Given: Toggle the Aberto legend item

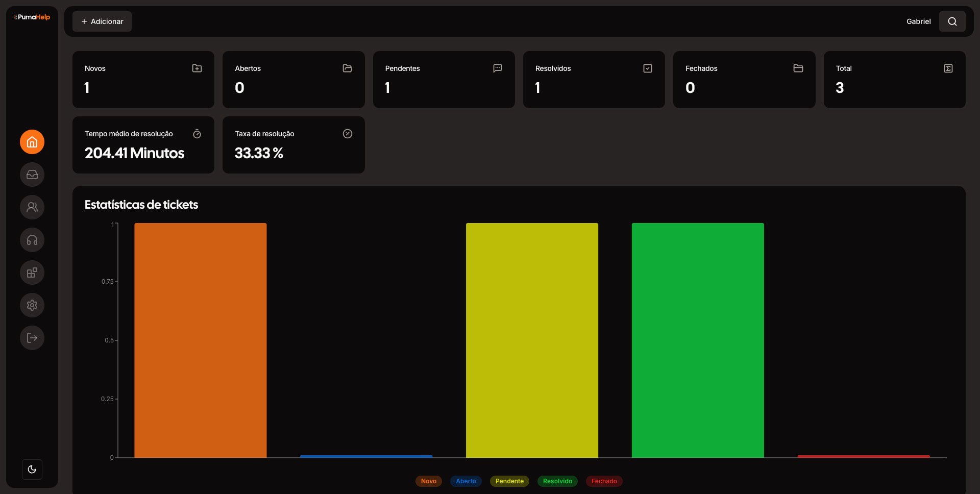Looking at the screenshot, I should pos(466,481).
